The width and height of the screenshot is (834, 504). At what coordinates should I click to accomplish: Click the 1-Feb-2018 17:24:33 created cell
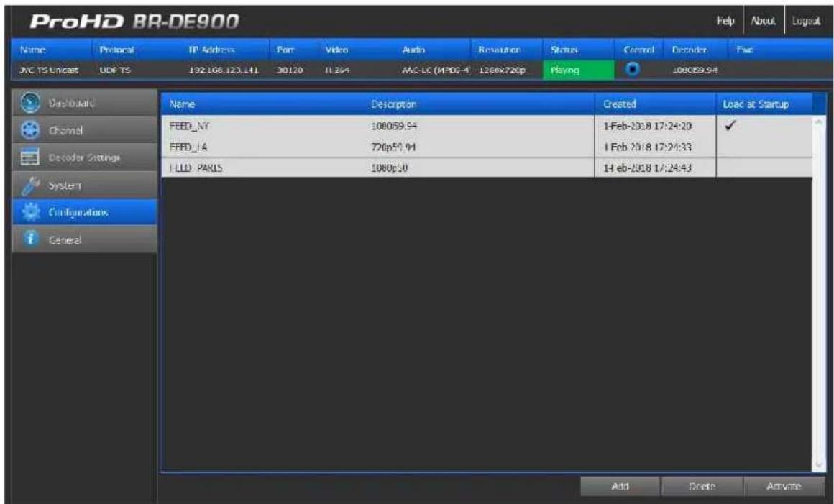click(647, 147)
